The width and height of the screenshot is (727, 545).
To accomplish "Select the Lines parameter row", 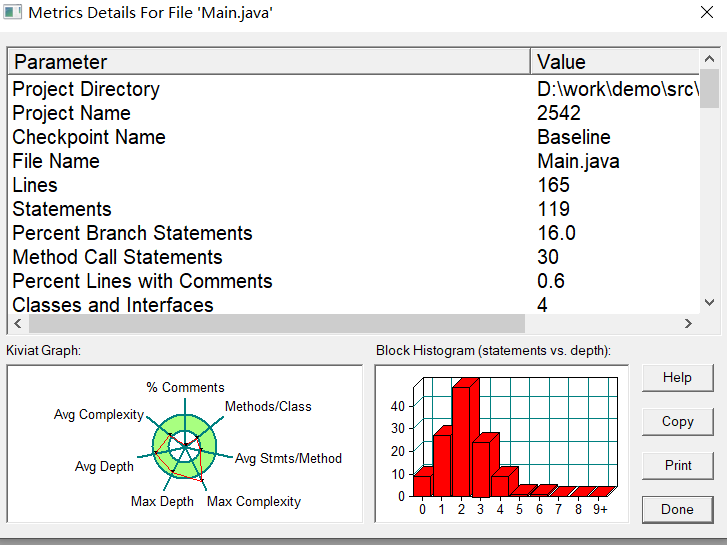I will click(x=353, y=185).
